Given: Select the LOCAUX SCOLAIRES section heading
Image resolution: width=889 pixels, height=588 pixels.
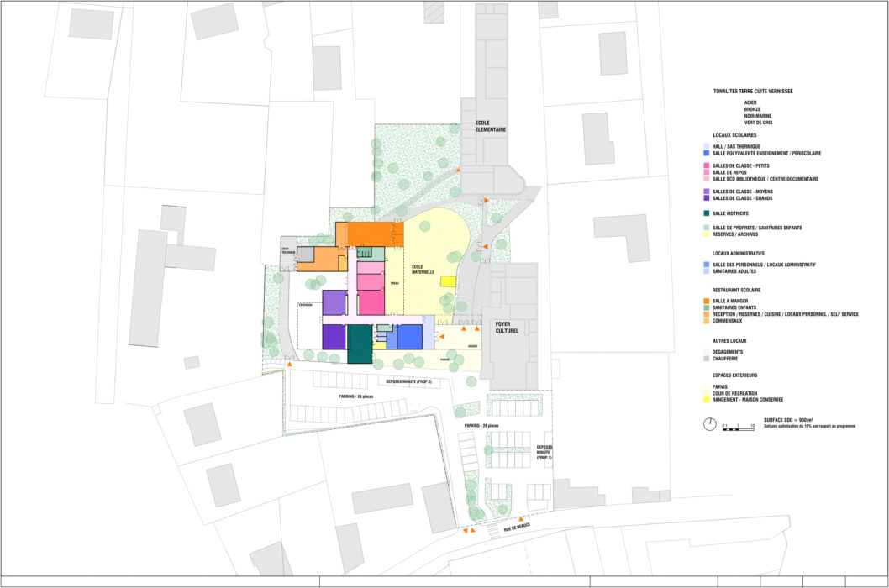Looking at the screenshot, I should coord(735,133).
